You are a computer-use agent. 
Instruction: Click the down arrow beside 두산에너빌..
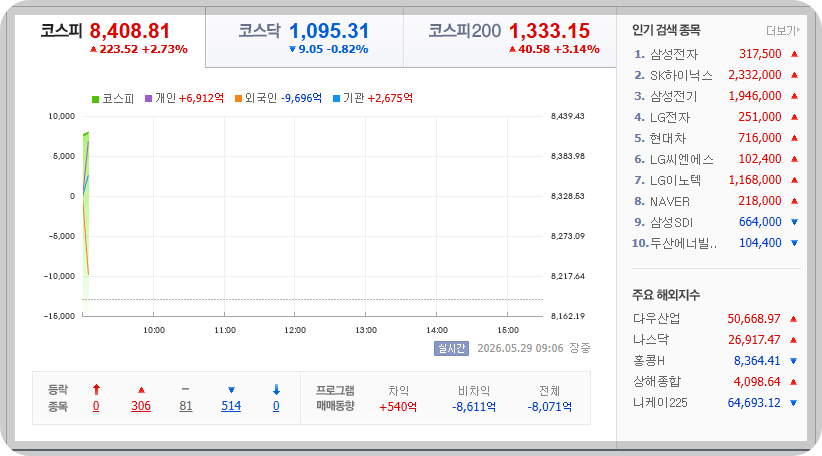(794, 243)
